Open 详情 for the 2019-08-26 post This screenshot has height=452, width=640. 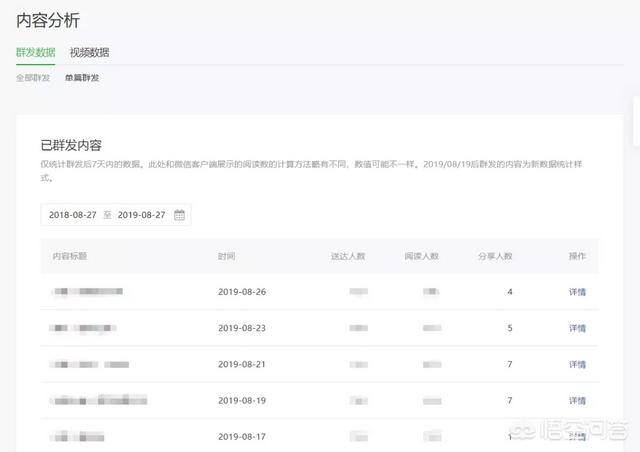[577, 292]
